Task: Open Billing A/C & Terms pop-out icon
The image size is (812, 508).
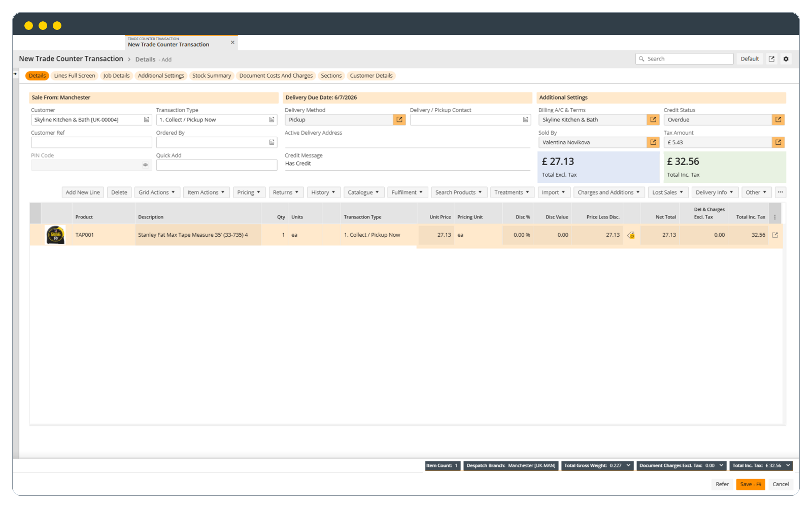Action: click(653, 120)
